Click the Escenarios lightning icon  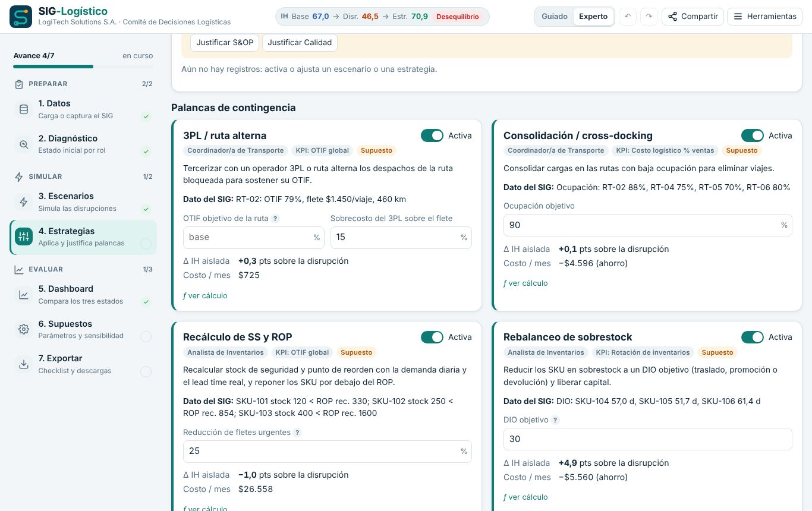24,202
